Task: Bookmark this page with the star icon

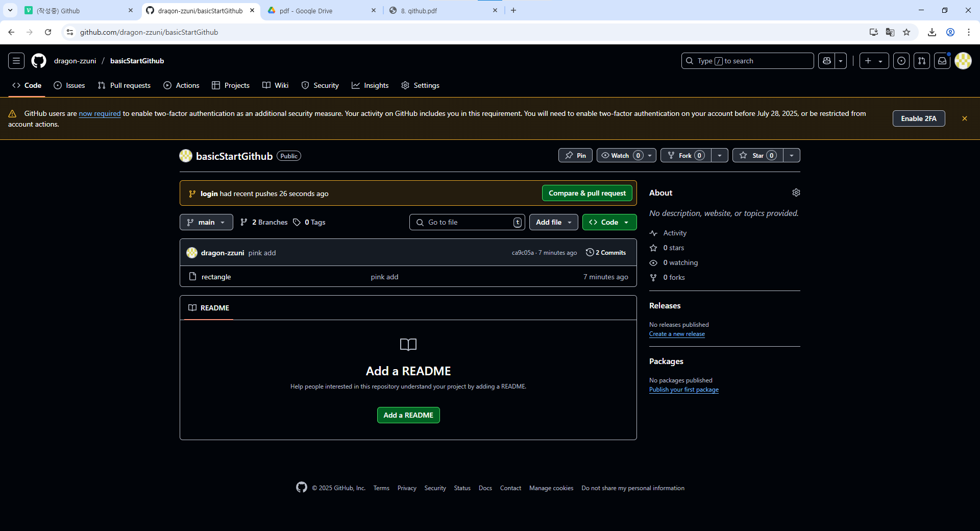Action: [x=906, y=32]
